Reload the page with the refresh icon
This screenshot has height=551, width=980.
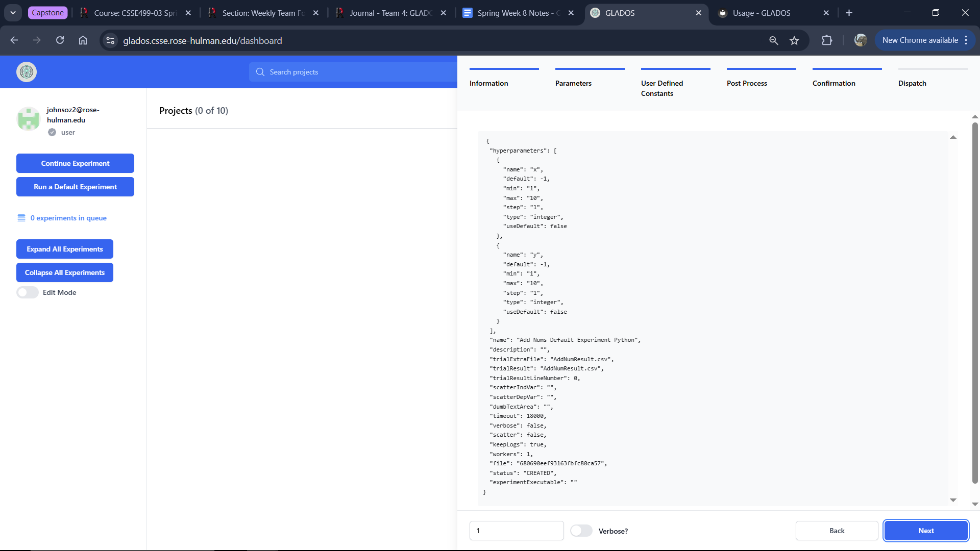point(60,40)
